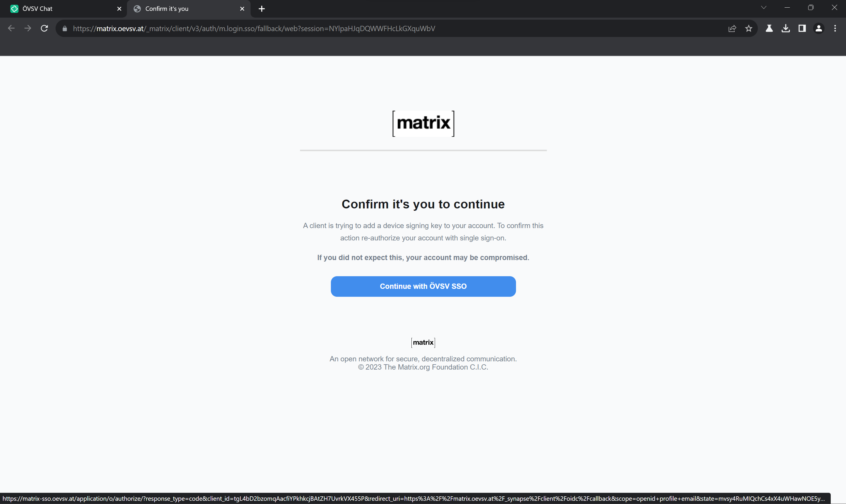Image resolution: width=846 pixels, height=504 pixels.
Task: Expand the tab search dropdown
Action: point(764,7)
